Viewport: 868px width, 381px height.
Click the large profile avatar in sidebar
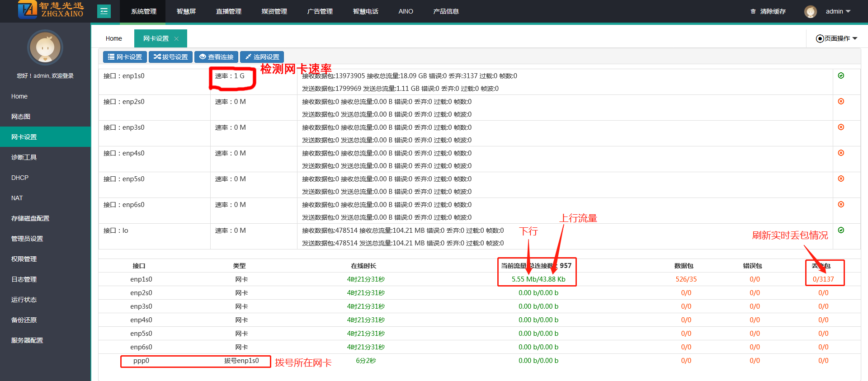[x=45, y=47]
